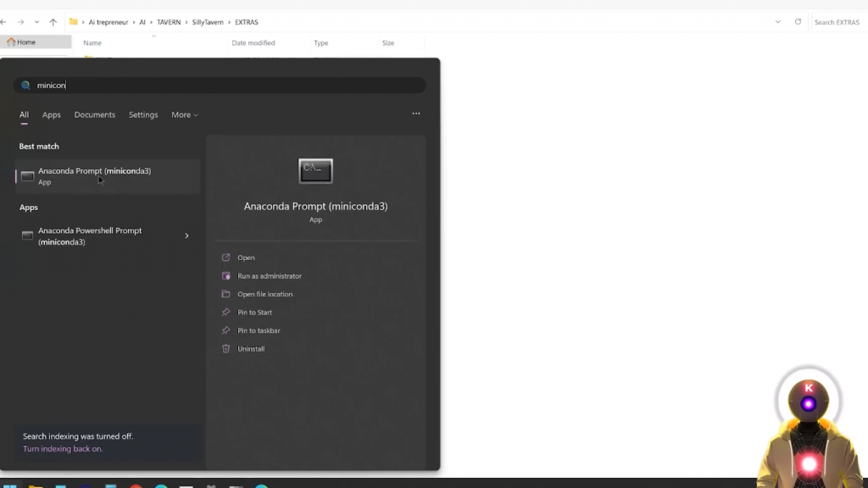Screen dimensions: 868x488
Task: Click the large Anaconda Prompt app icon
Action: pyautogui.click(x=315, y=171)
